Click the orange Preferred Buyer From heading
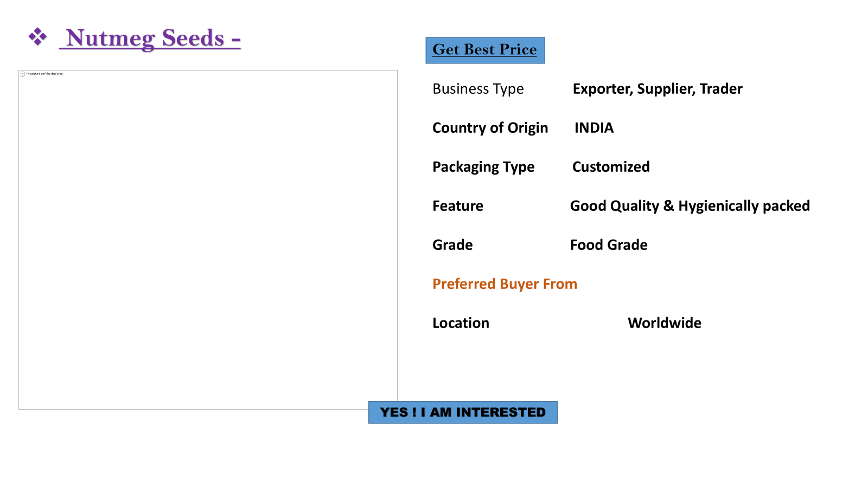The width and height of the screenshot is (868, 488). tap(505, 284)
